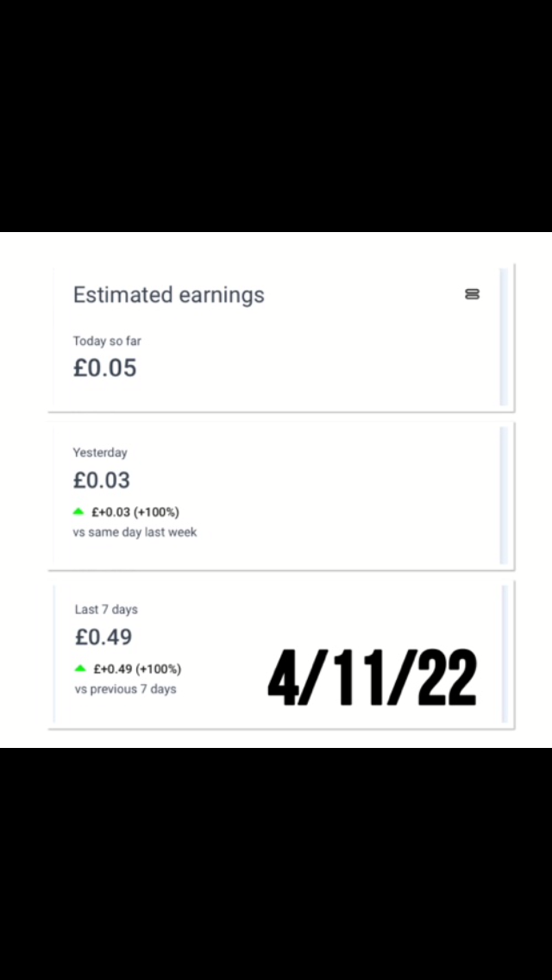
Task: Click the stacked-bars icon beside Estimated earnings
Action: click(472, 294)
